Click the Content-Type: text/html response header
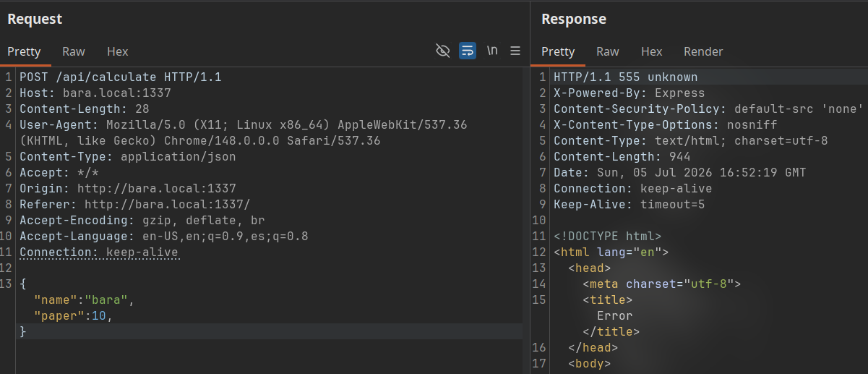The width and height of the screenshot is (868, 374). tap(691, 140)
